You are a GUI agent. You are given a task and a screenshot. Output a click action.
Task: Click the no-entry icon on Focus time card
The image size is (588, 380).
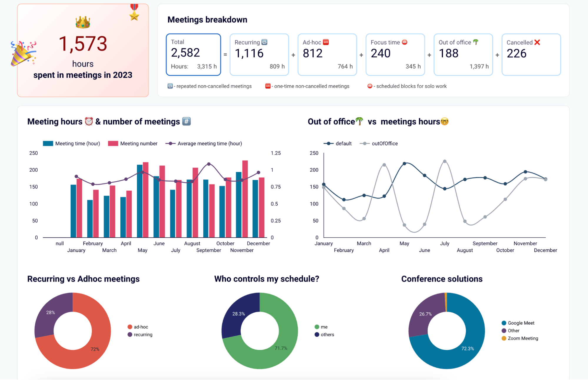coord(405,42)
